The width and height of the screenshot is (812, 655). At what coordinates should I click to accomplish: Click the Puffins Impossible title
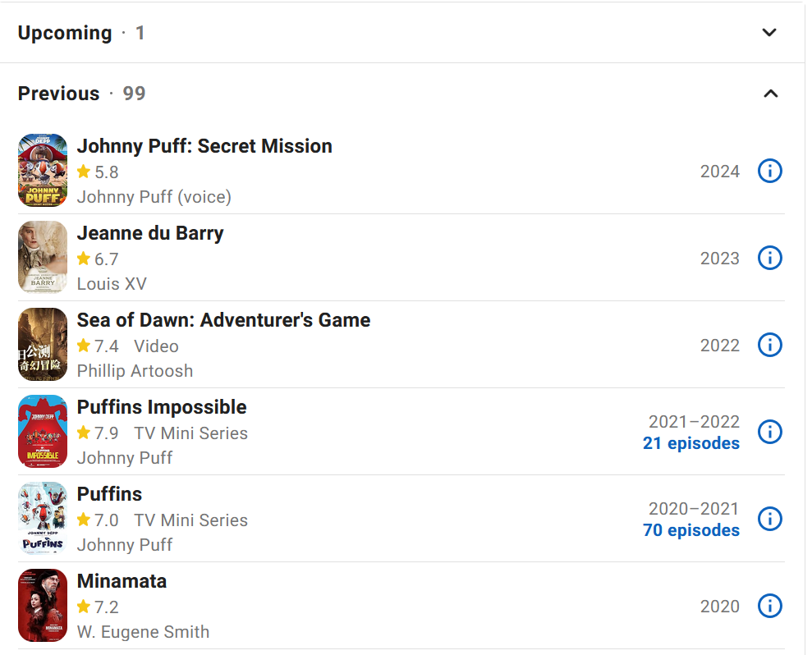click(162, 407)
